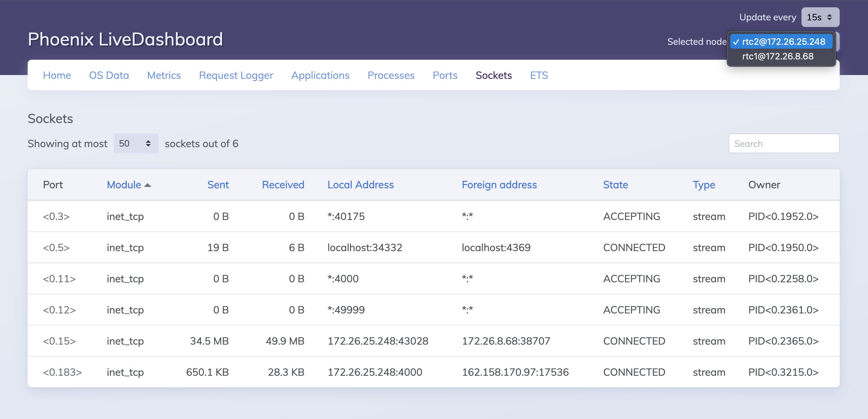Image resolution: width=868 pixels, height=419 pixels.
Task: Click foreign address 172.26.8.68:38707
Action: [506, 341]
